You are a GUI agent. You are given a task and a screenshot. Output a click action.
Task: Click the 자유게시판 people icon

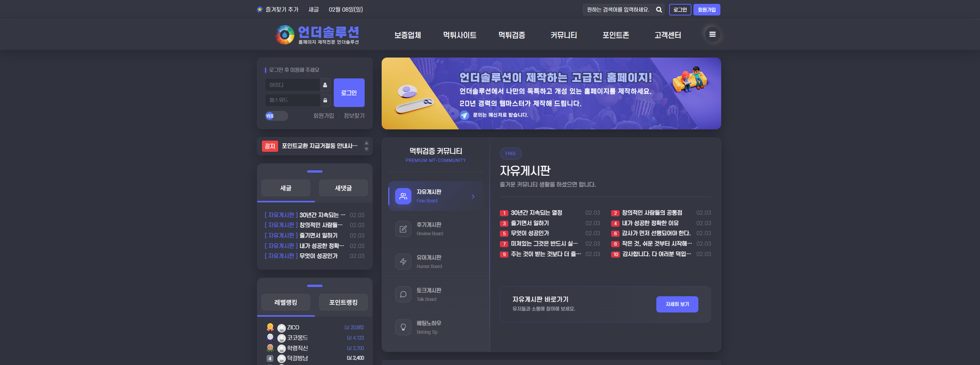click(403, 196)
